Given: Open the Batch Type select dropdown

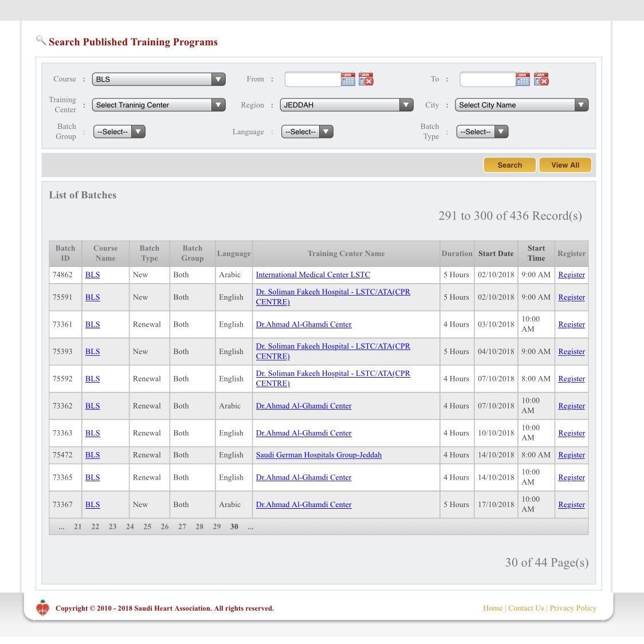Looking at the screenshot, I should click(x=482, y=132).
